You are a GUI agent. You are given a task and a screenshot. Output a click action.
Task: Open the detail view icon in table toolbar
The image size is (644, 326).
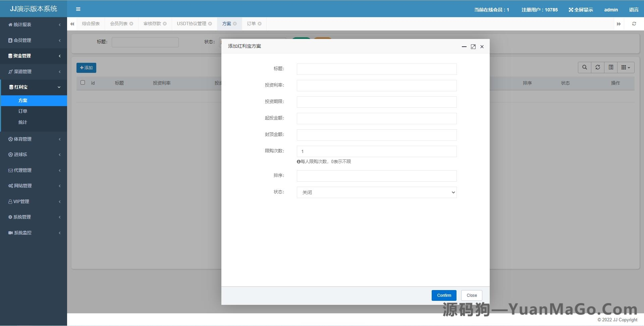(610, 67)
